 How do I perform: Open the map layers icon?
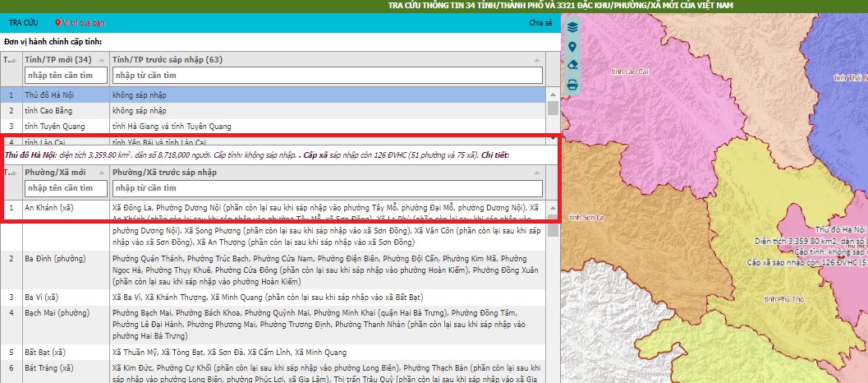pyautogui.click(x=572, y=27)
